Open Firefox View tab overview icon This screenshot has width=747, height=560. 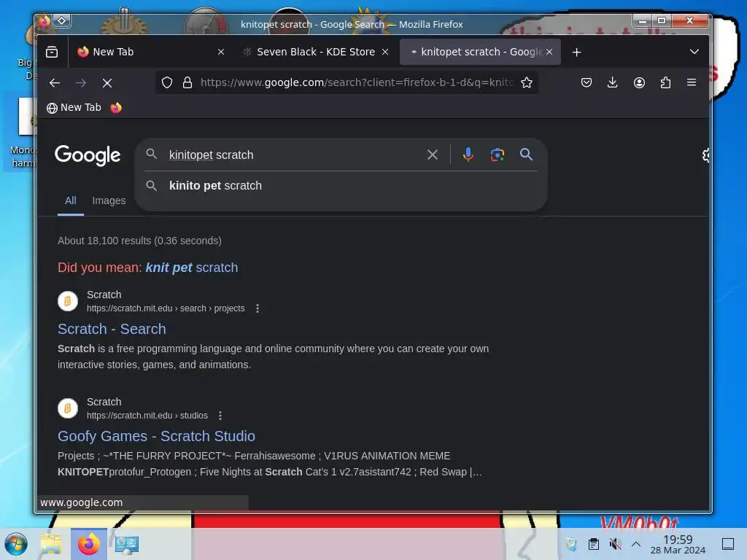pyautogui.click(x=52, y=52)
